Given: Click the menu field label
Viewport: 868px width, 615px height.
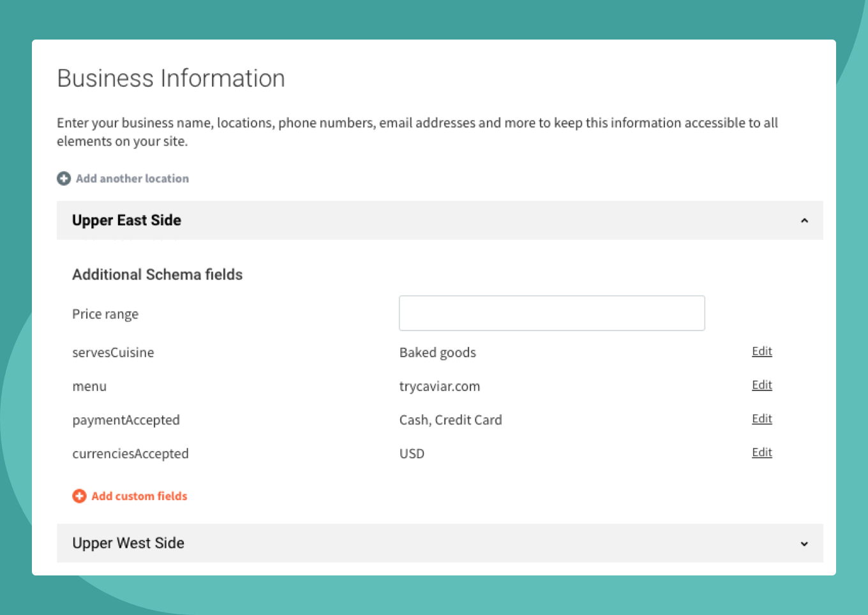Looking at the screenshot, I should pyautogui.click(x=89, y=387).
